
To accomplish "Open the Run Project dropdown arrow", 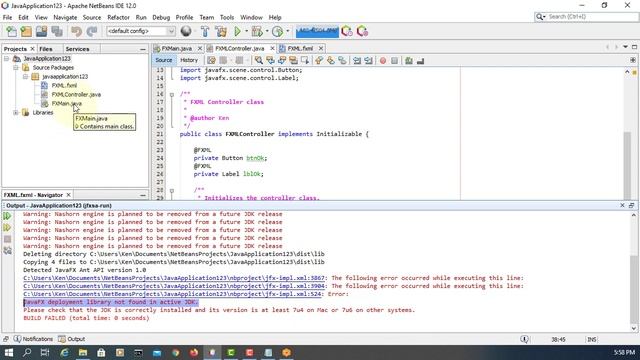I will [246, 31].
